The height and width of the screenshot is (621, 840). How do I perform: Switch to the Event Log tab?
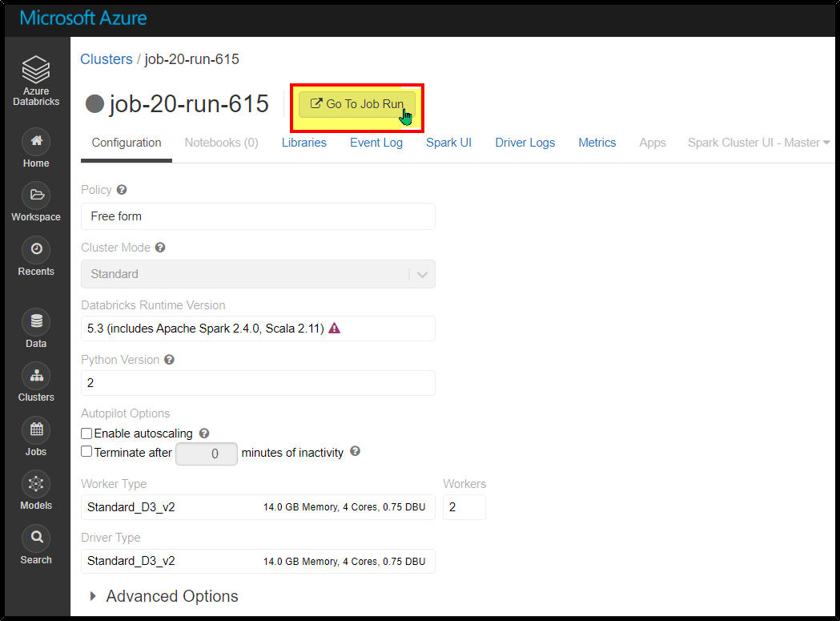(376, 142)
